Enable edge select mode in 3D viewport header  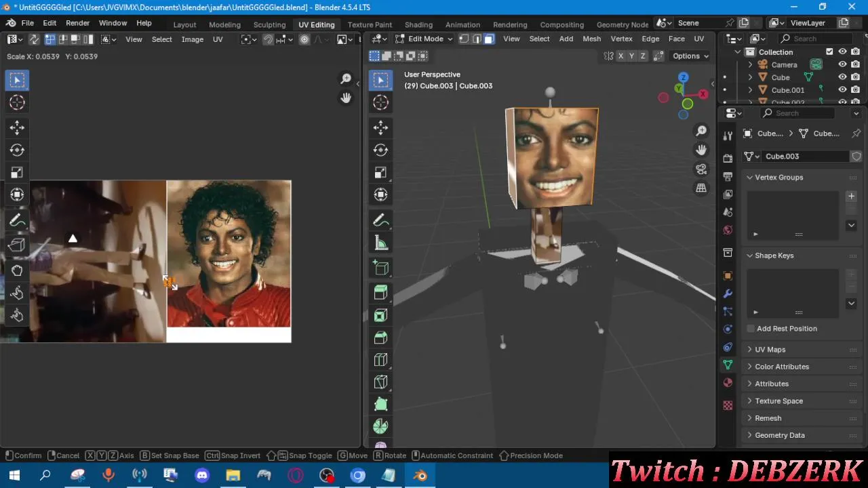tap(476, 39)
